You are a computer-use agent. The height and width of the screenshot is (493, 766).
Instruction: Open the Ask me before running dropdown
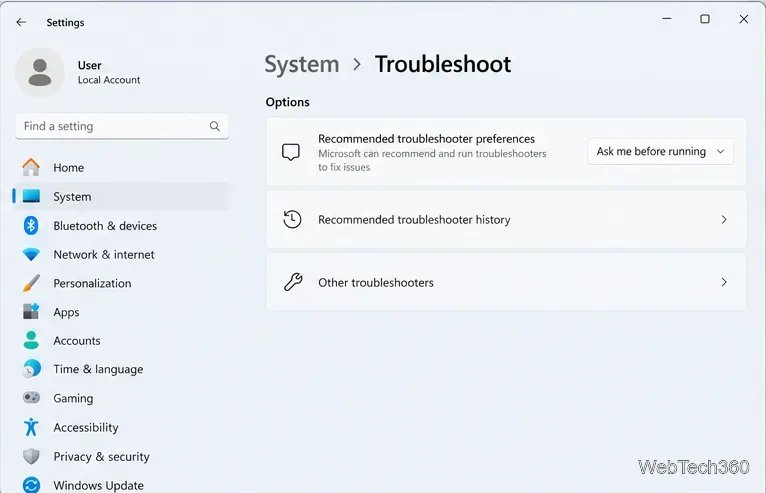pyautogui.click(x=660, y=151)
